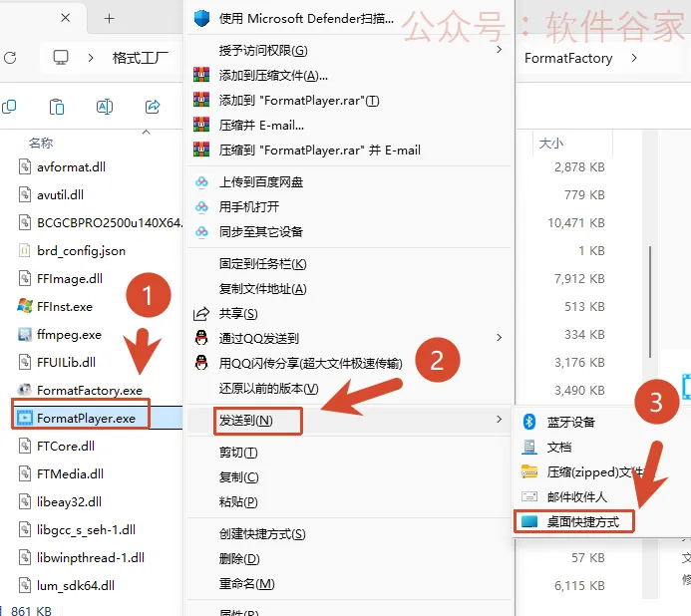Choose 同步至其它设备 menu item
Viewport: 691px width, 616px height.
click(349, 231)
